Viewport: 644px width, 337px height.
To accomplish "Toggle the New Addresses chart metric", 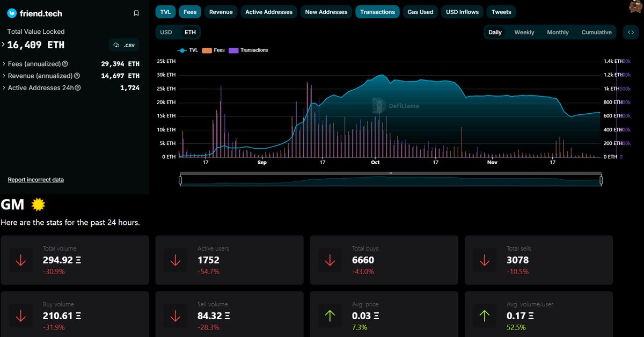I will (326, 12).
